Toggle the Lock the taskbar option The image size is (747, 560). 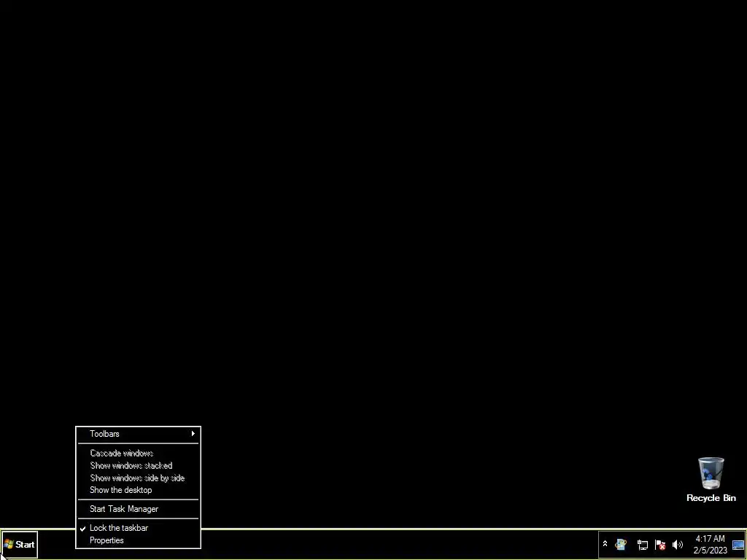[138, 528]
